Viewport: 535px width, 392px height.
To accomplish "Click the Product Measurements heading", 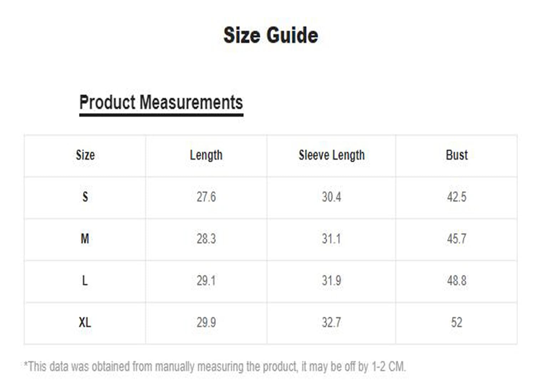I will [x=161, y=103].
